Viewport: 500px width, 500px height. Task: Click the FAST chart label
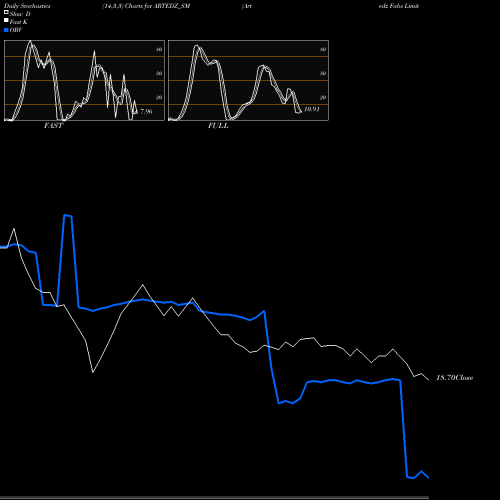(53, 126)
